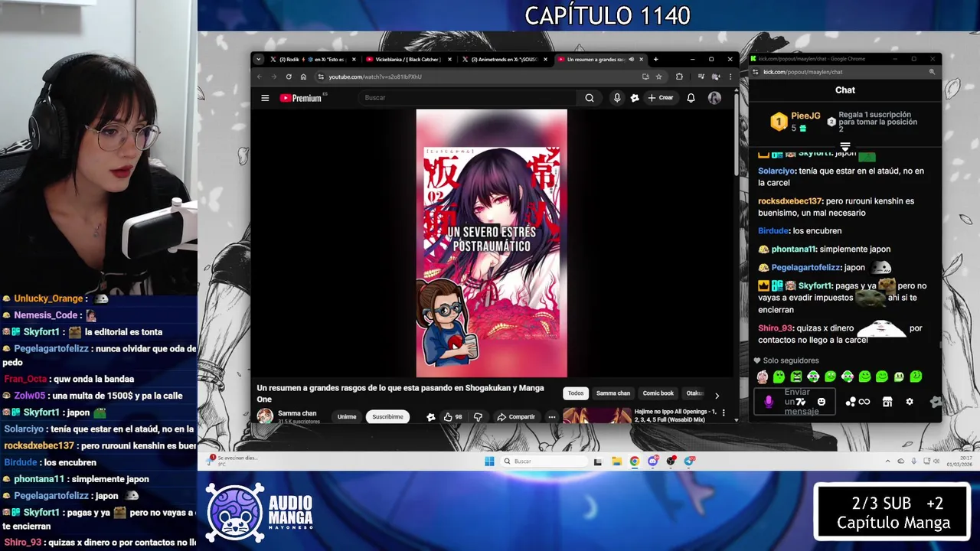Show next filter chips with right chevron
980x551 pixels.
coord(717,396)
